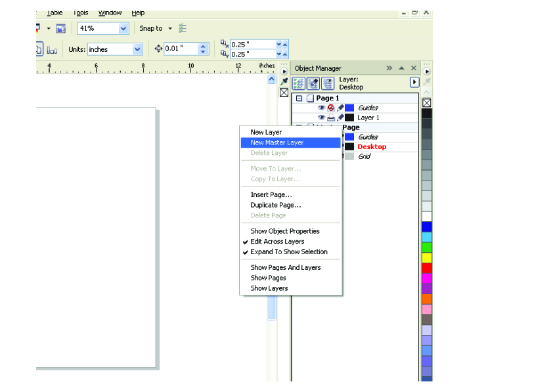Open the zoom level 41% dropdown
Viewport: 553px width, 392px height.
pyautogui.click(x=123, y=29)
